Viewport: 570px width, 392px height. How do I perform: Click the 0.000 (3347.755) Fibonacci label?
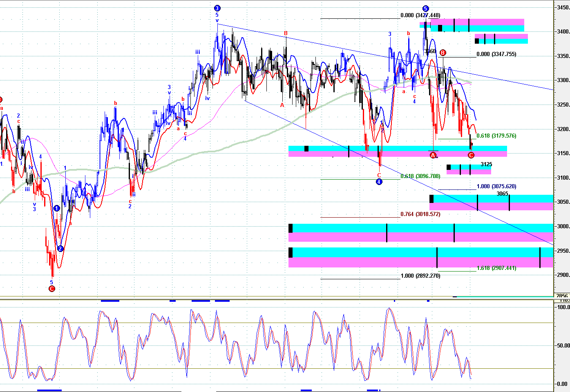click(496, 54)
